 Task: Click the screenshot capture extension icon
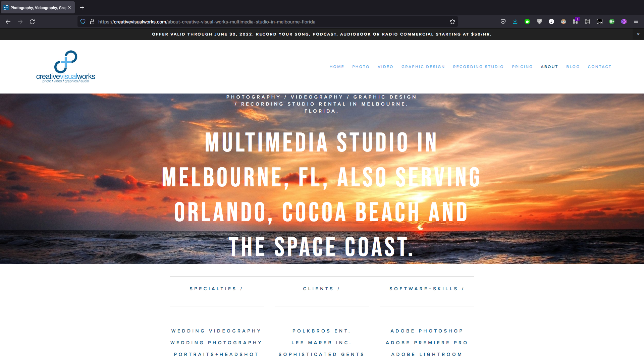coord(588,22)
